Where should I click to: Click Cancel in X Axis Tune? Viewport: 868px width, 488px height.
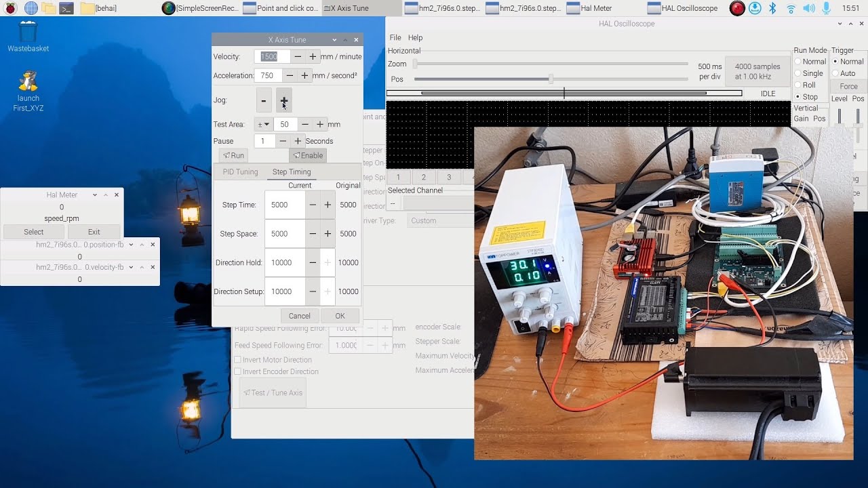pos(300,316)
